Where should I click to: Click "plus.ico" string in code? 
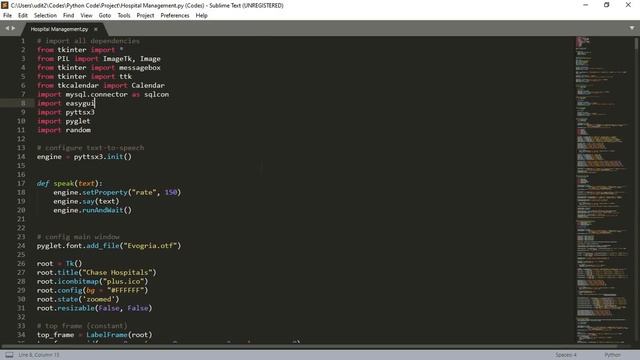pyautogui.click(x=123, y=282)
